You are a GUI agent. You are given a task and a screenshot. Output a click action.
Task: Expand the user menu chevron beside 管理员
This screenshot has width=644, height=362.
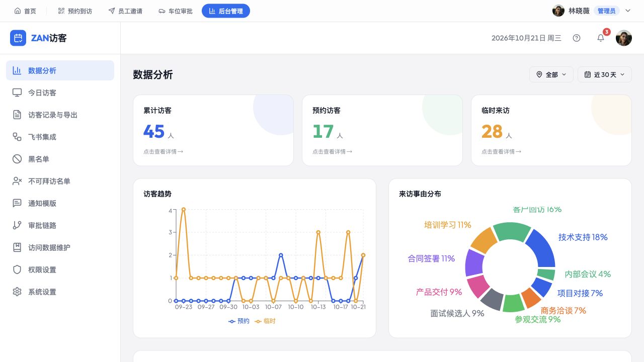pos(628,11)
